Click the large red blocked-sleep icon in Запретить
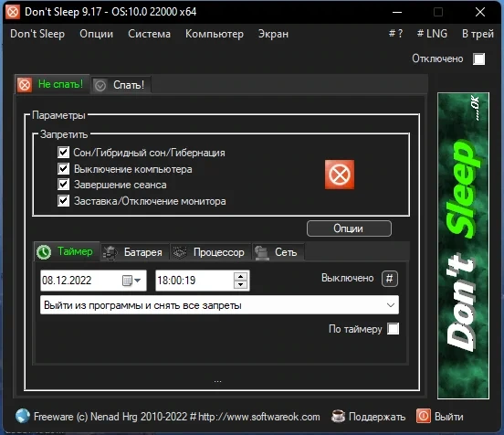 (x=340, y=175)
